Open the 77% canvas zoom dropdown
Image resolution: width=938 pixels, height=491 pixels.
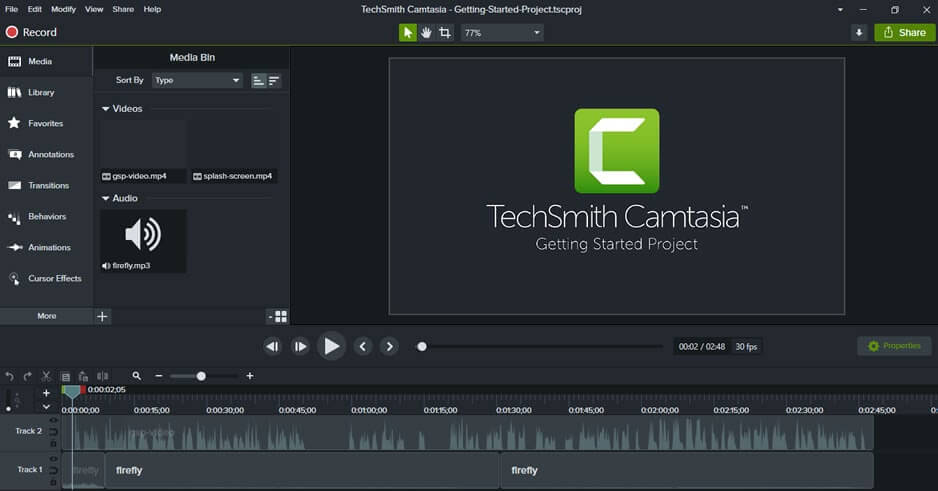point(502,33)
